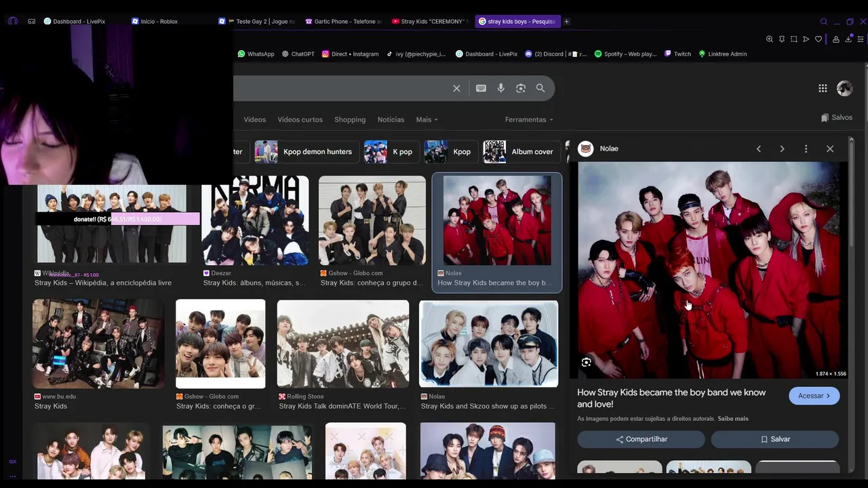Open the Spotify Web player bookmark
The image size is (868, 488).
tap(625, 54)
